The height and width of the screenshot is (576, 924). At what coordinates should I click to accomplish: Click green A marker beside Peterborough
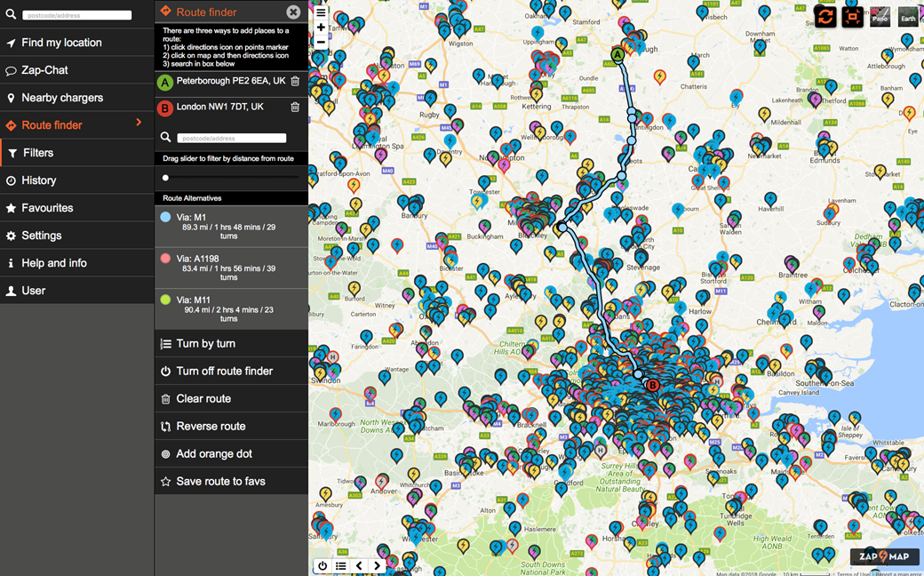tap(165, 83)
